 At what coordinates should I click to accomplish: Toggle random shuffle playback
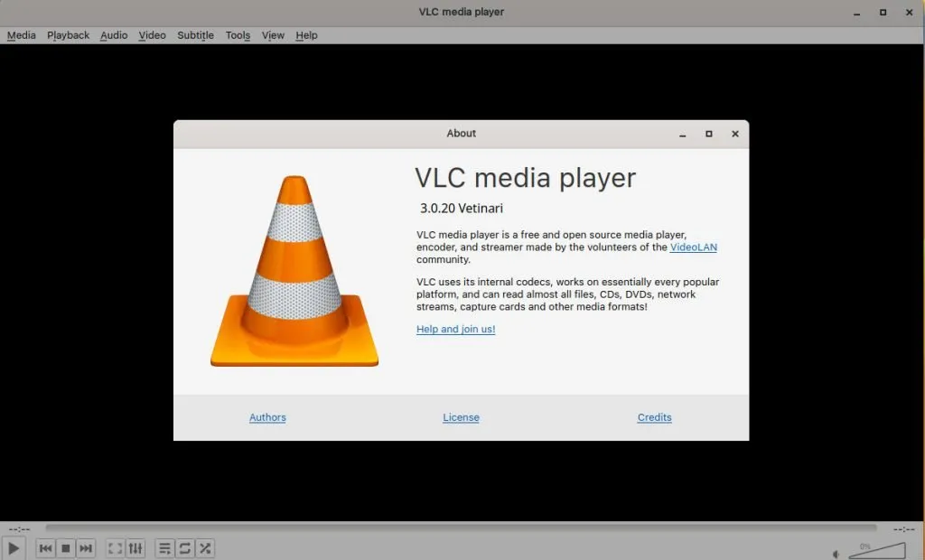[x=205, y=548]
